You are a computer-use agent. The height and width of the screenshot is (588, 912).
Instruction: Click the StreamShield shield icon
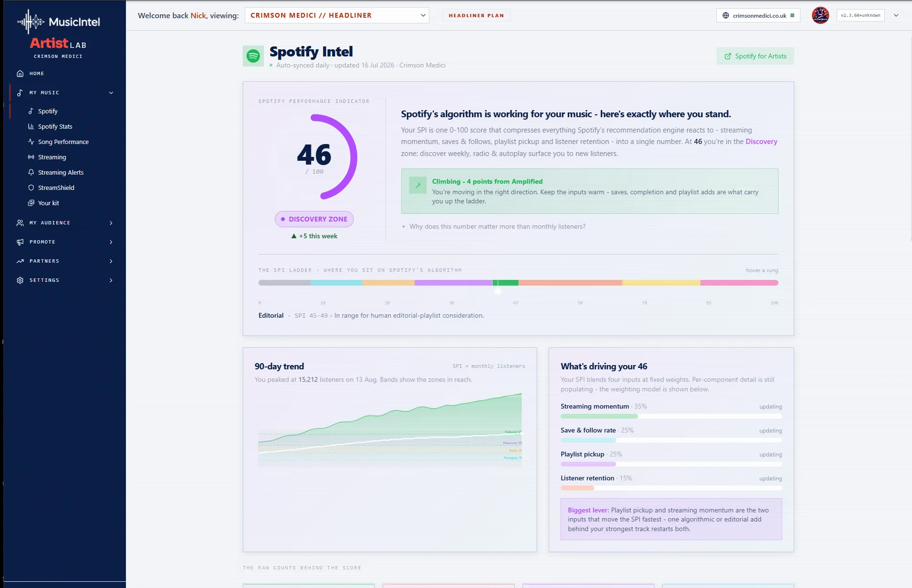pyautogui.click(x=31, y=188)
